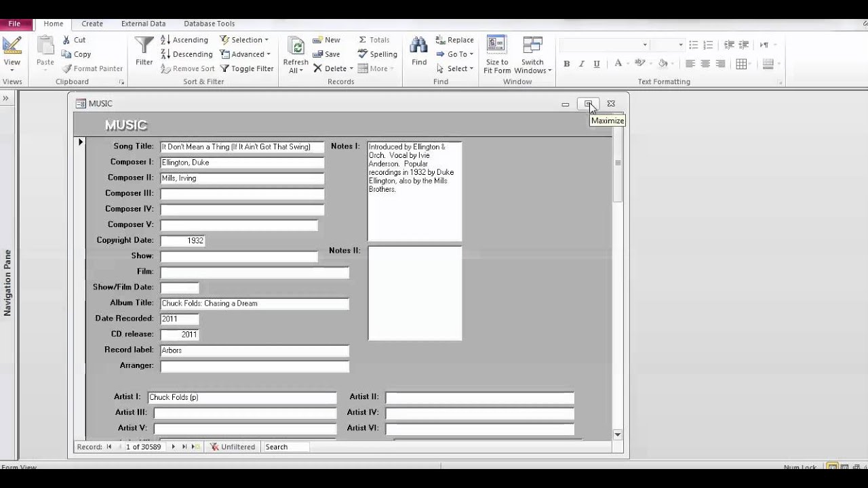Switch to the Home tab
Viewport: 868px width, 488px height.
(x=53, y=24)
